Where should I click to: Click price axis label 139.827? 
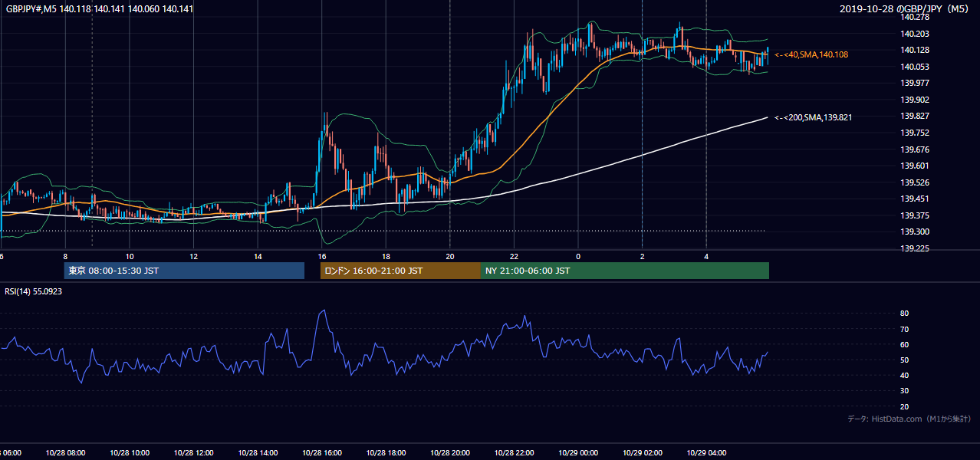[915, 116]
